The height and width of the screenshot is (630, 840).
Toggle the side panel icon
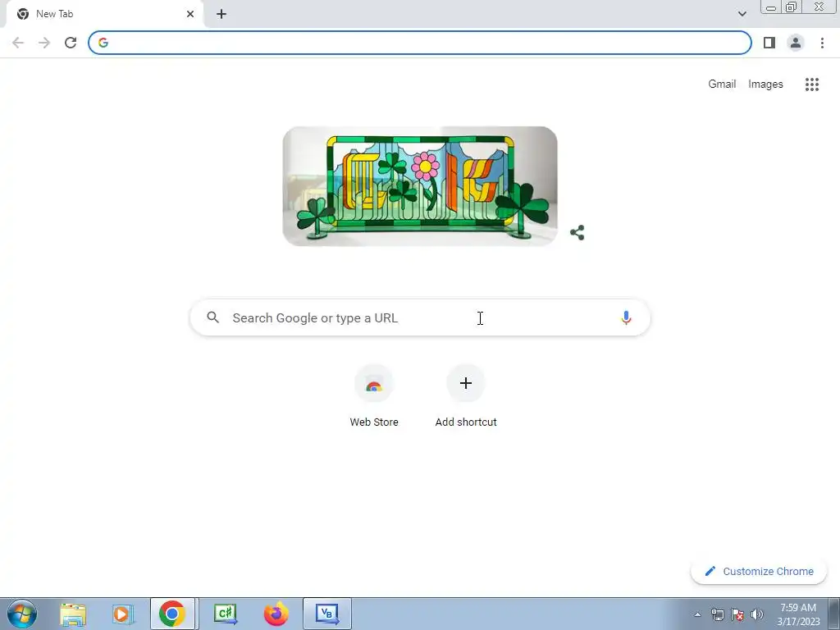pos(769,43)
